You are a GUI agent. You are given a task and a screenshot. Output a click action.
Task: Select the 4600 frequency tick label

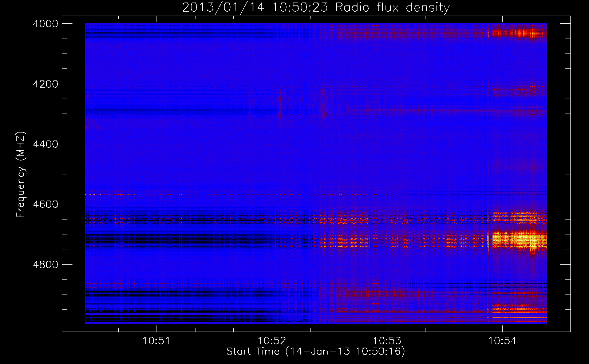46,204
